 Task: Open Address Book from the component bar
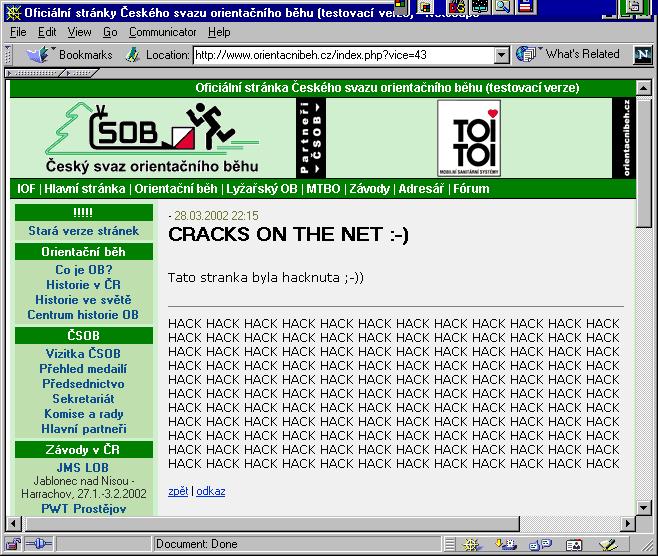pyautogui.click(x=573, y=544)
